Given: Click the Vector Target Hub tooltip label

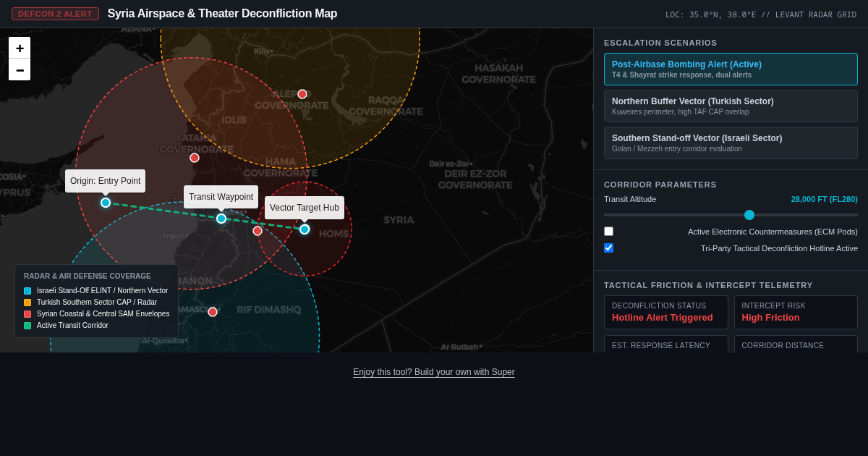Looking at the screenshot, I should coord(305,208).
